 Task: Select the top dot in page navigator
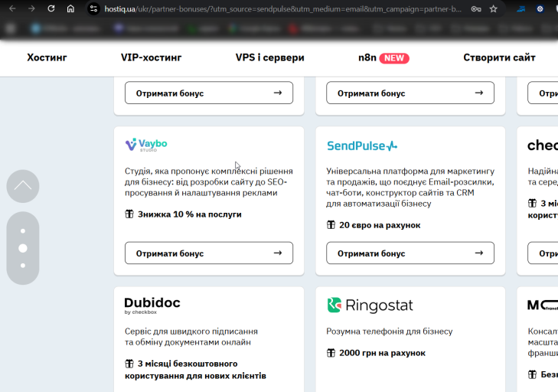coord(23,231)
